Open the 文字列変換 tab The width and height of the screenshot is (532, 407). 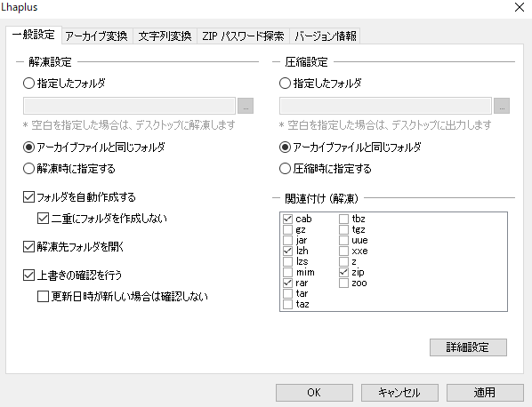click(x=165, y=36)
